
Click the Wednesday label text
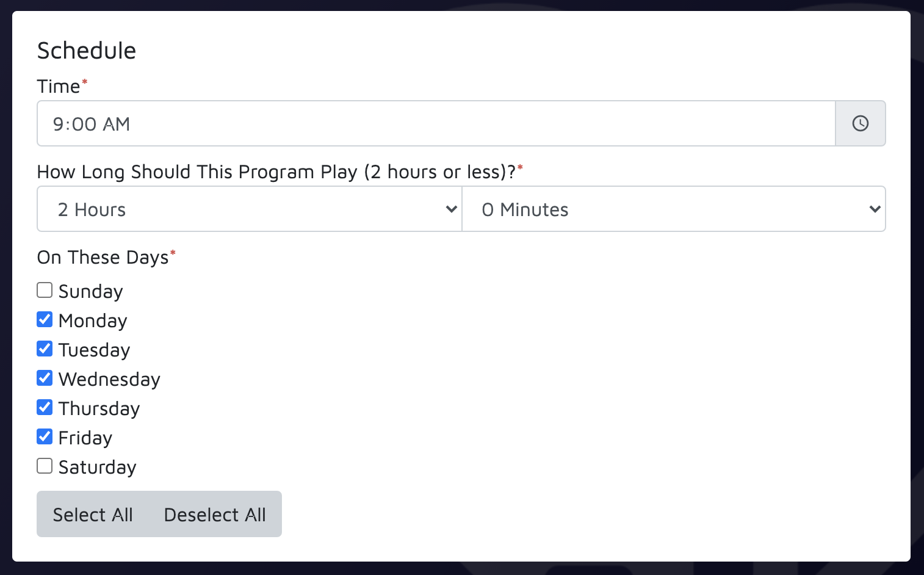[109, 379]
